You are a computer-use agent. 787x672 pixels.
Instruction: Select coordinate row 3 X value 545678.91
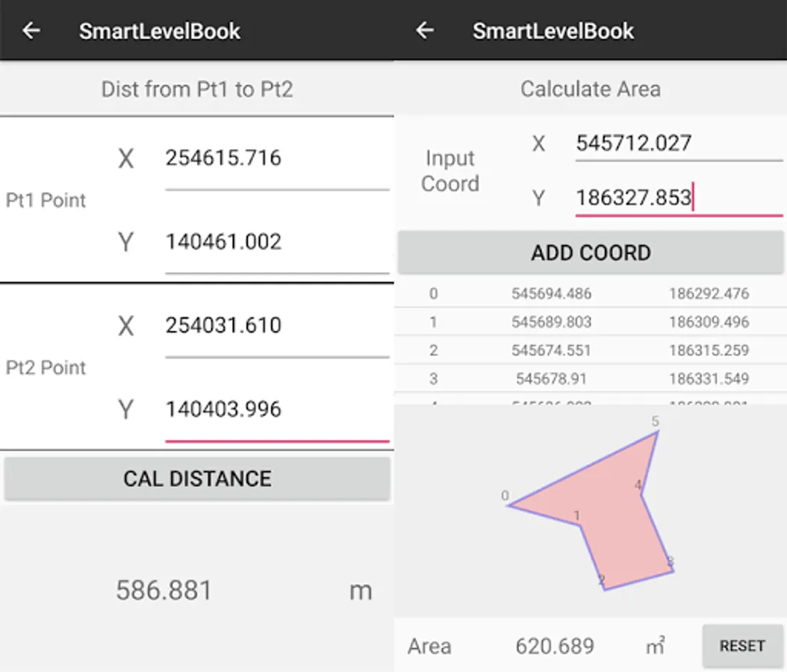(551, 379)
